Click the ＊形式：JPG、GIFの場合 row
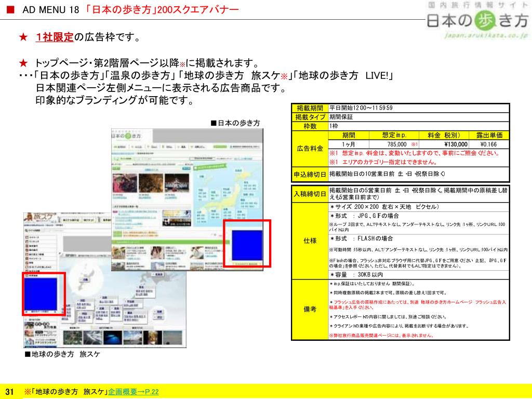 [x=419, y=216]
